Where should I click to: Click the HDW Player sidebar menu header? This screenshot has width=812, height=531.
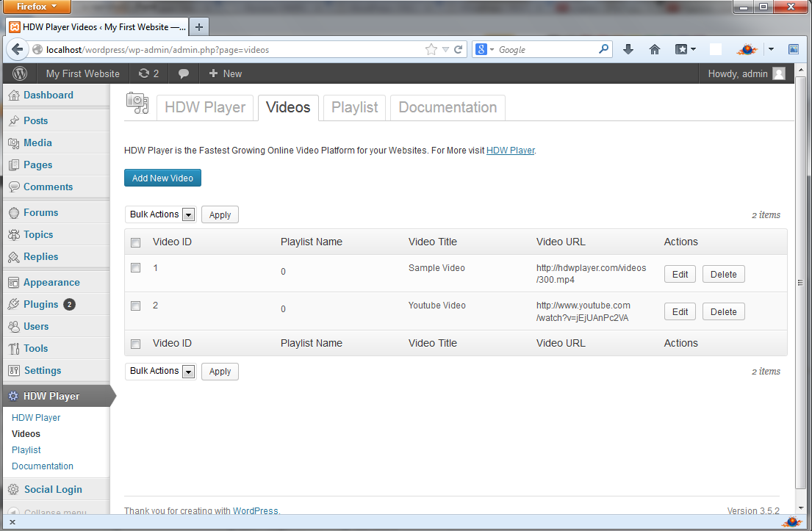56,396
